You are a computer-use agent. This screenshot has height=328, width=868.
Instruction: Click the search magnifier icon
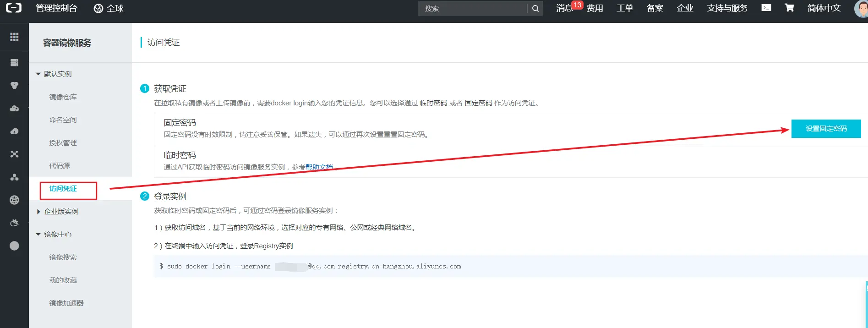tap(535, 8)
